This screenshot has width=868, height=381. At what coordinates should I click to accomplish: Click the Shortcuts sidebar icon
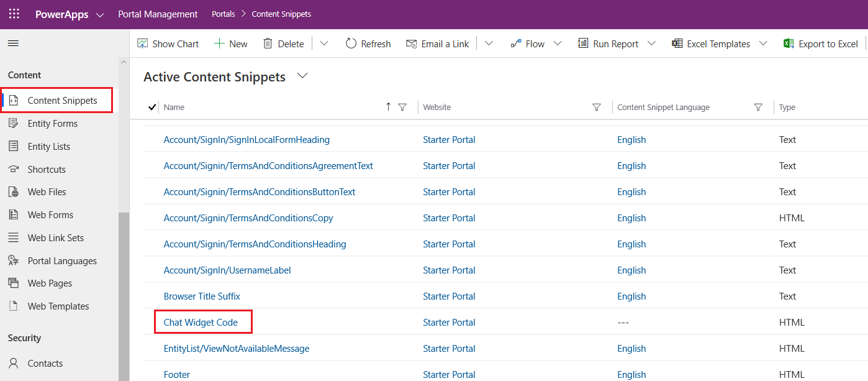(x=14, y=170)
